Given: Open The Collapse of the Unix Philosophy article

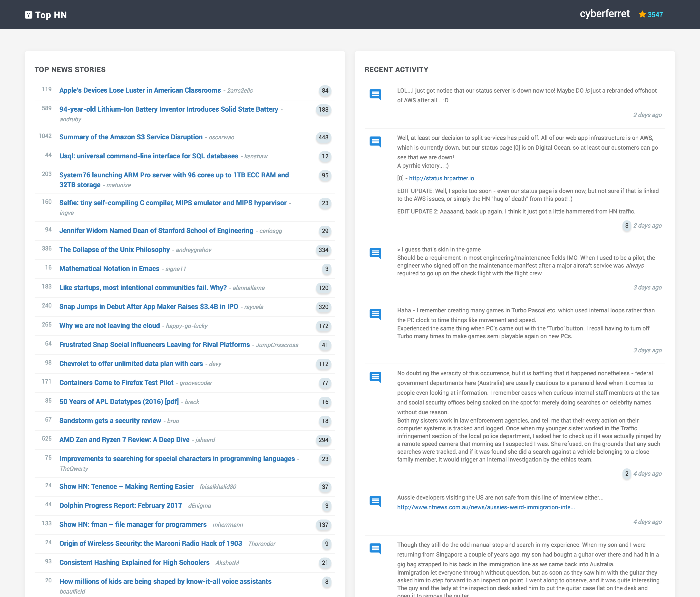Looking at the screenshot, I should coord(114,249).
